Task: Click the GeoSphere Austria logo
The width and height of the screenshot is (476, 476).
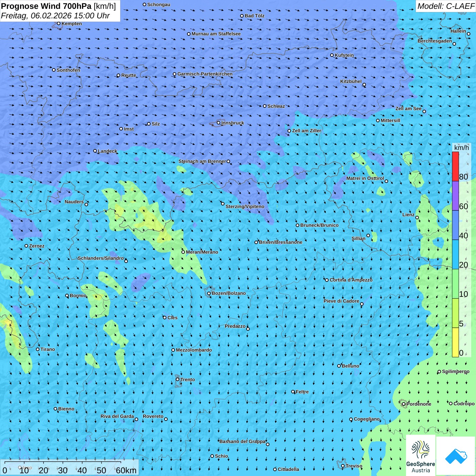Action: (421, 456)
